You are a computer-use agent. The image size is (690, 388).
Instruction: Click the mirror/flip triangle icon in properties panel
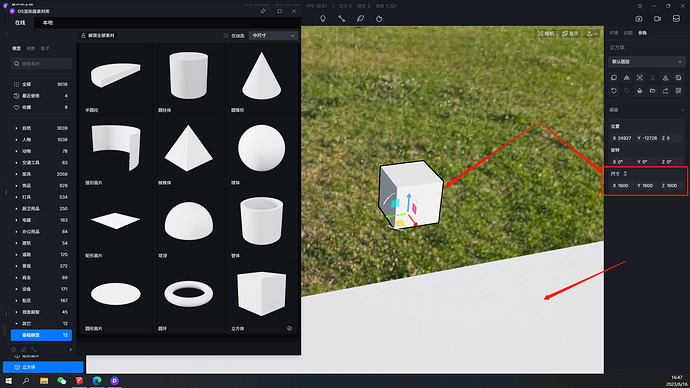[x=627, y=78]
